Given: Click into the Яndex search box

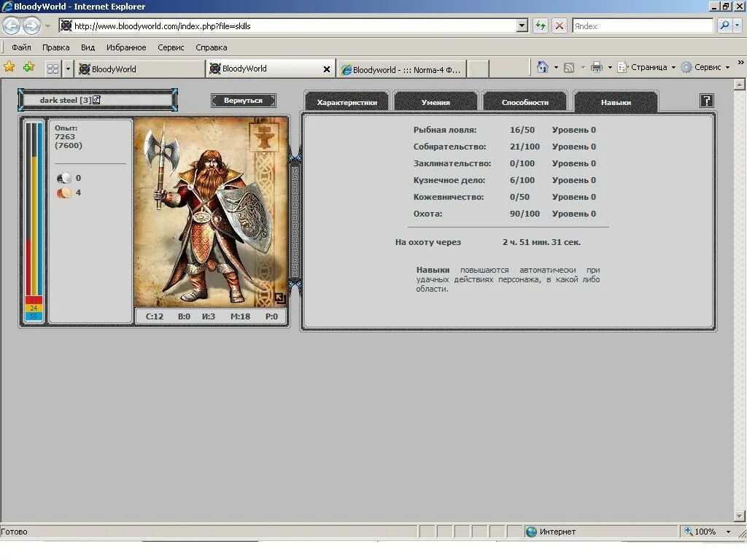Looking at the screenshot, I should click(x=643, y=26).
